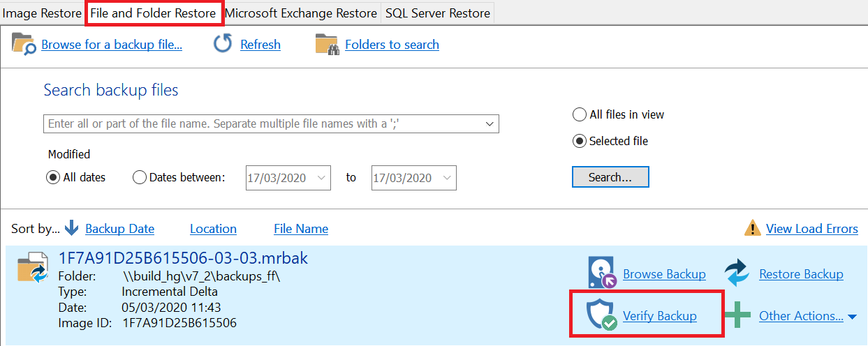Image resolution: width=868 pixels, height=346 pixels.
Task: Open the SQL Server Restore tab
Action: [437, 13]
